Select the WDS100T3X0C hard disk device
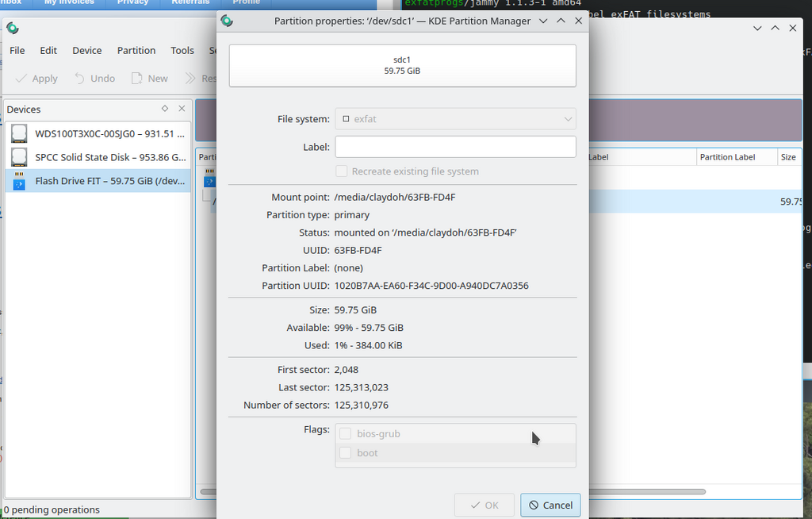 coord(98,134)
